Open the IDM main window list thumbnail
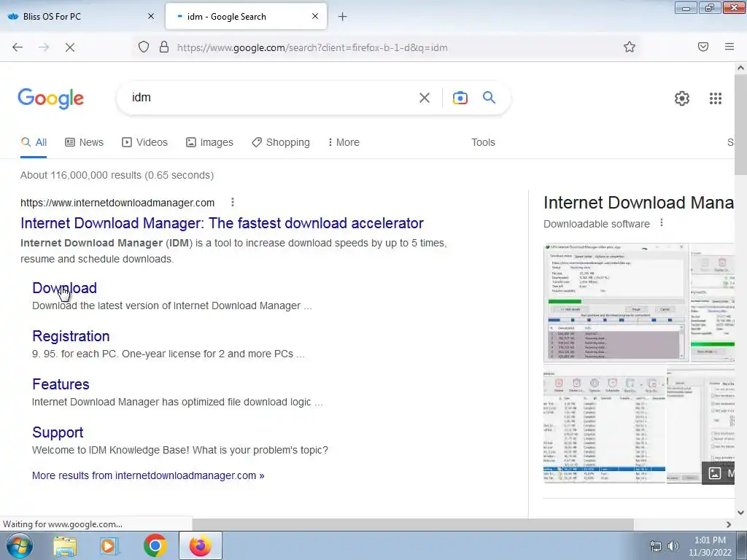Screen dimensions: 747x560 [605, 424]
